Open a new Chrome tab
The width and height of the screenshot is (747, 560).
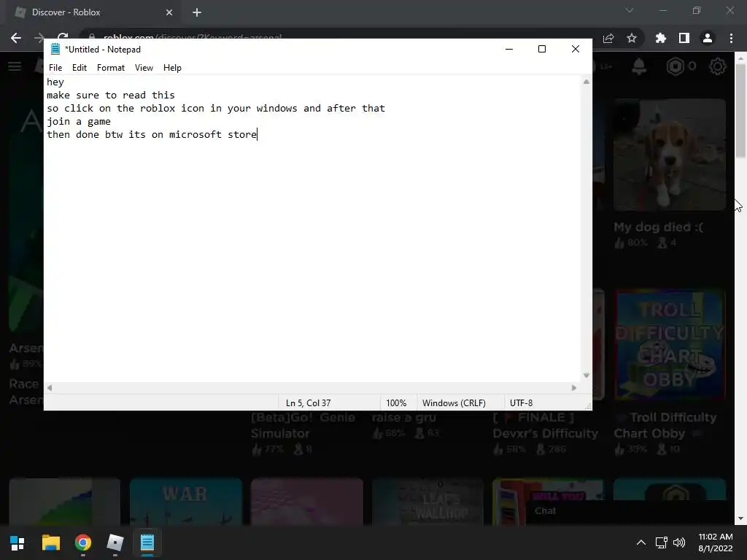(197, 12)
